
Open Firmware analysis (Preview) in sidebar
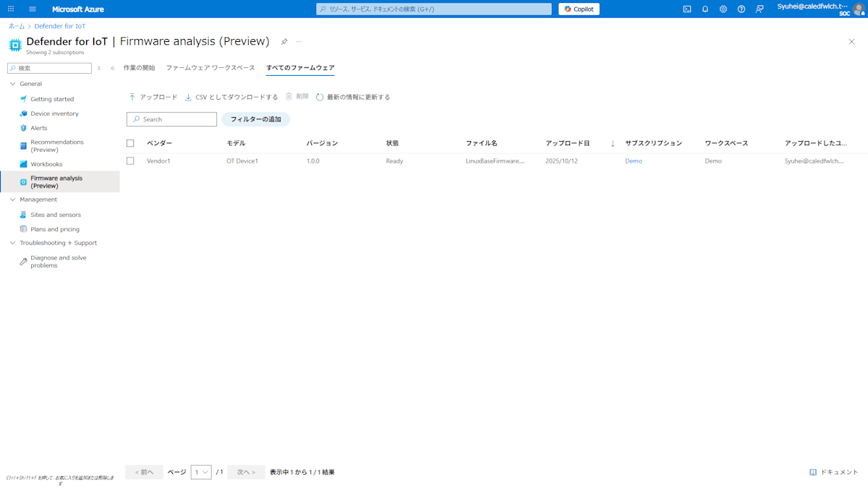coord(60,181)
